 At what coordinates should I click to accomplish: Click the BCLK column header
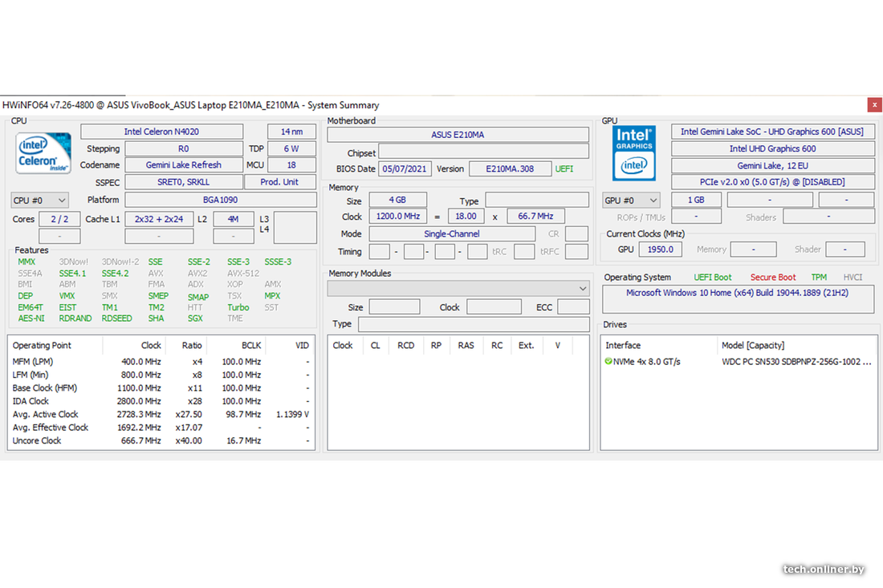pyautogui.click(x=251, y=346)
